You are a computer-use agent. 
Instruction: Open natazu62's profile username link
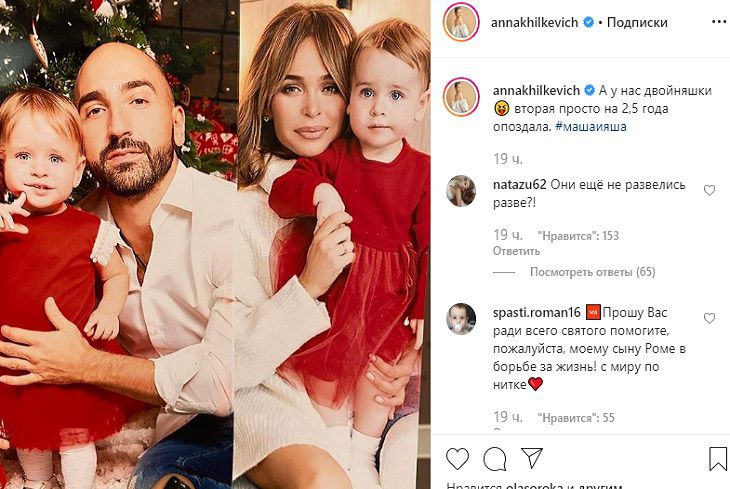pos(519,185)
